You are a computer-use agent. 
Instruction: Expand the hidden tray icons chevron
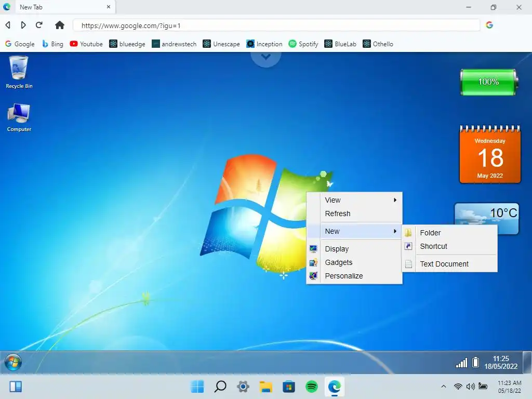[444, 387]
